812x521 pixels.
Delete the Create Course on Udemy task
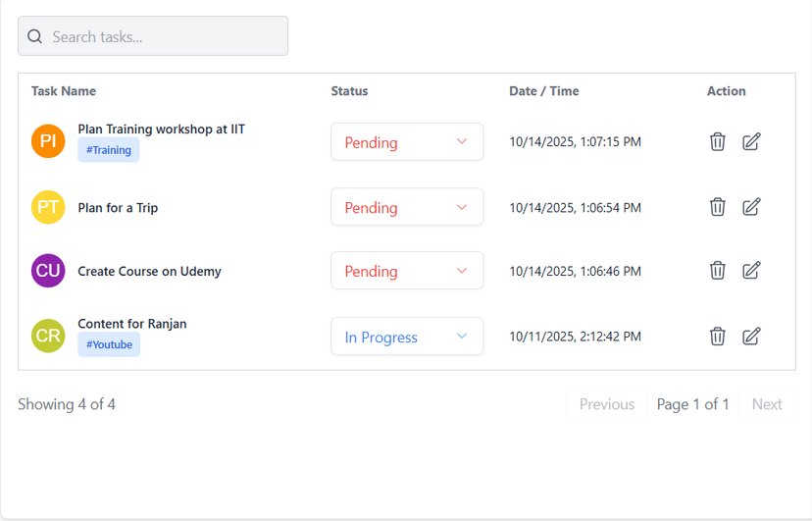(718, 271)
